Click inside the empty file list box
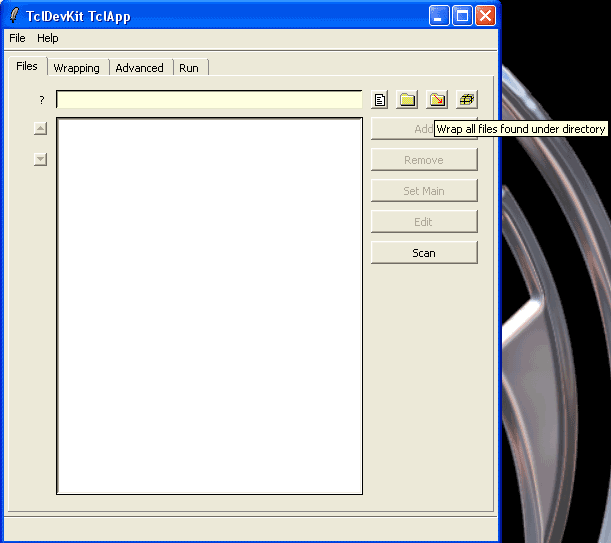Viewport: 611px width, 543px height. (x=209, y=306)
